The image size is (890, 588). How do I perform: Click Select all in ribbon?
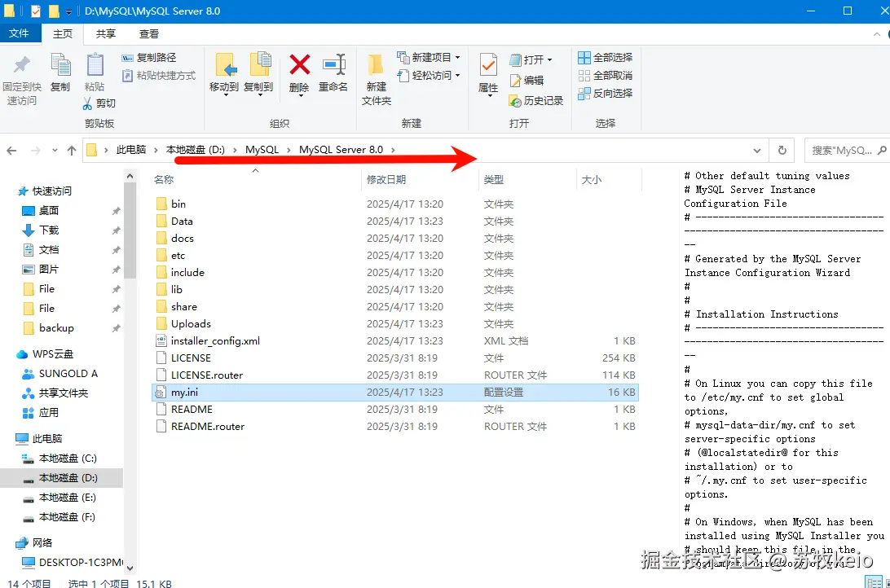point(605,57)
